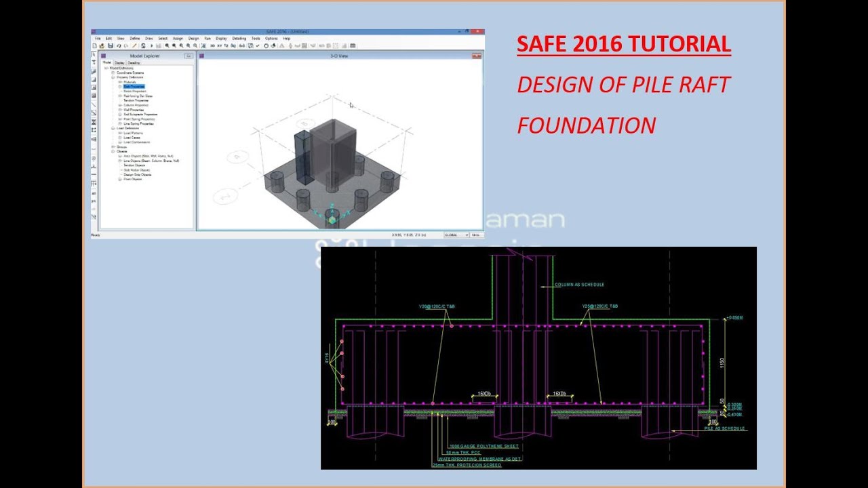This screenshot has height=488, width=868.
Task: Click the Redo arrow icon
Action: [126, 45]
